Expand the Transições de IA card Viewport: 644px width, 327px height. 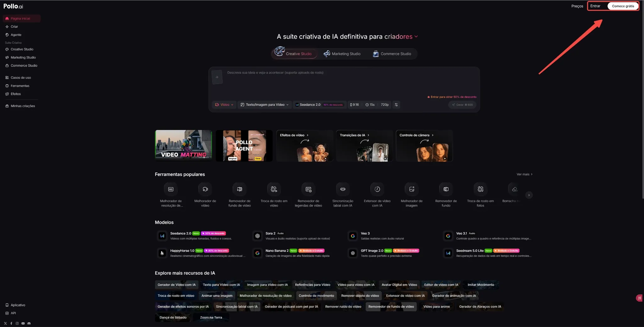pyautogui.click(x=364, y=146)
